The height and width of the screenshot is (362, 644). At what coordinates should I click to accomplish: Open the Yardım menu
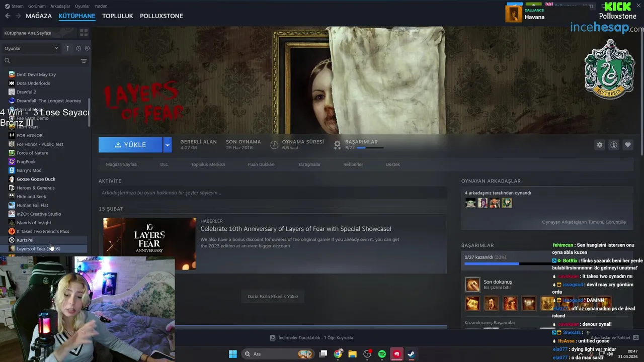coord(101,6)
